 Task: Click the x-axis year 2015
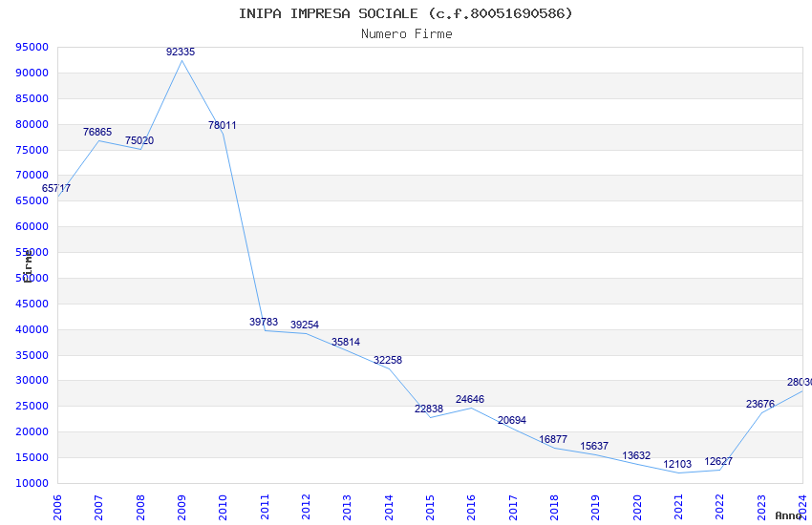pyautogui.click(x=430, y=507)
